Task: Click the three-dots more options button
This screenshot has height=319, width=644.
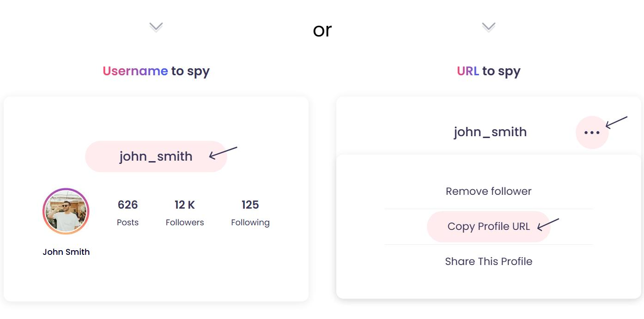Action: coord(592,132)
